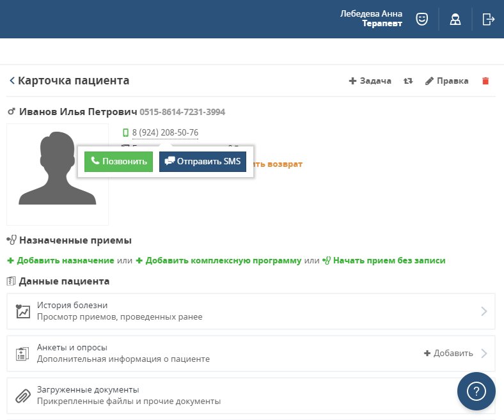Click the История болезни chart icon
Screen dimensions: 504x420
tap(22, 311)
